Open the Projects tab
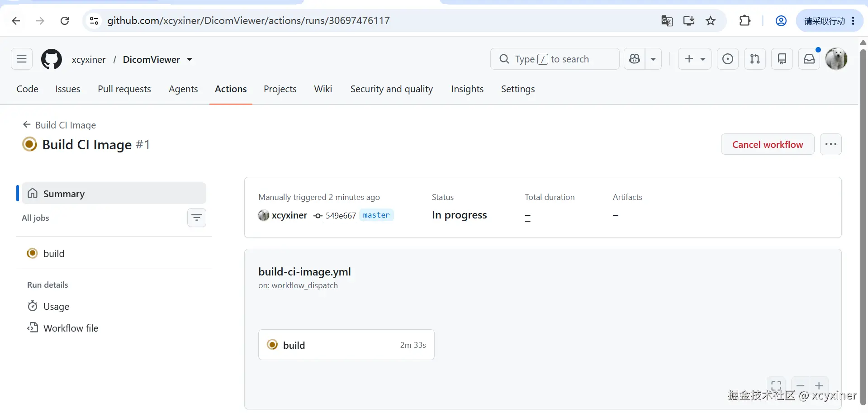The height and width of the screenshot is (413, 868). [280, 89]
